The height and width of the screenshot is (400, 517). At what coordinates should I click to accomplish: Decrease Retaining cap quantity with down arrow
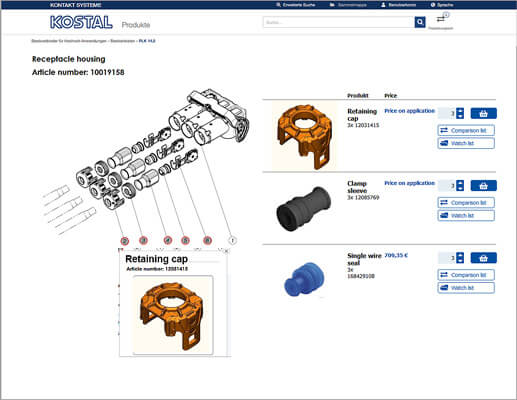[460, 116]
